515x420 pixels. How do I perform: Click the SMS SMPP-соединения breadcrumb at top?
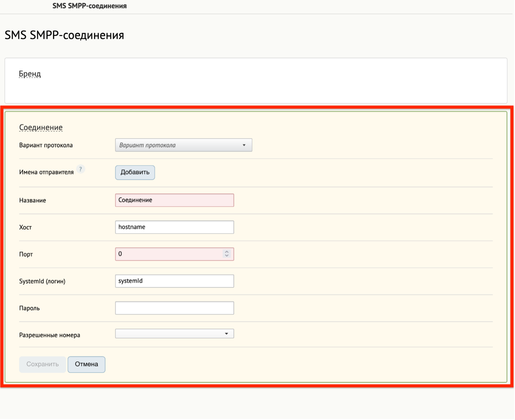[90, 6]
